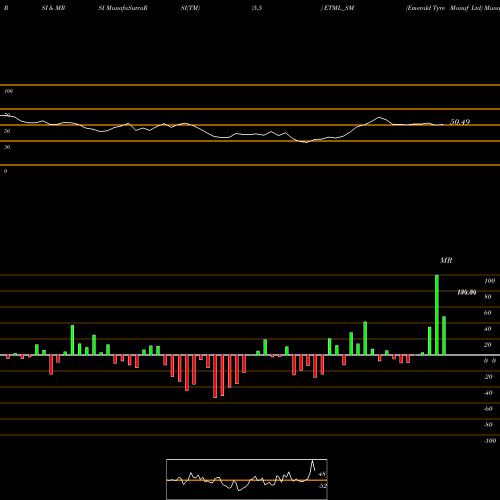Click the MR axis label 100 on right
Image resolution: width=500 pixels, height=500 pixels.
[489, 281]
